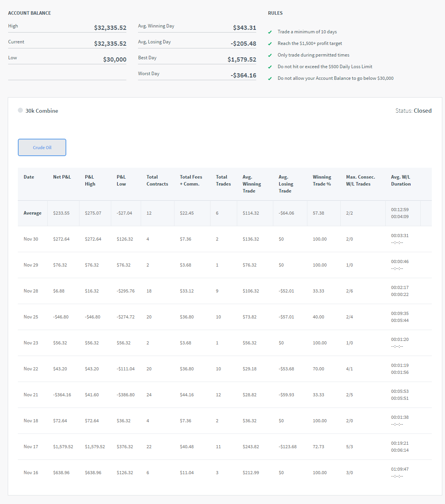Open the Nov 17 trading day row
This screenshot has width=445, height=504.
[31, 447]
